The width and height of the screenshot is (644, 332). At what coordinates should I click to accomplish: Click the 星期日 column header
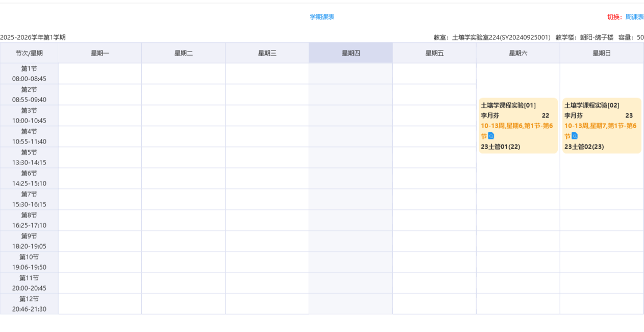(602, 53)
